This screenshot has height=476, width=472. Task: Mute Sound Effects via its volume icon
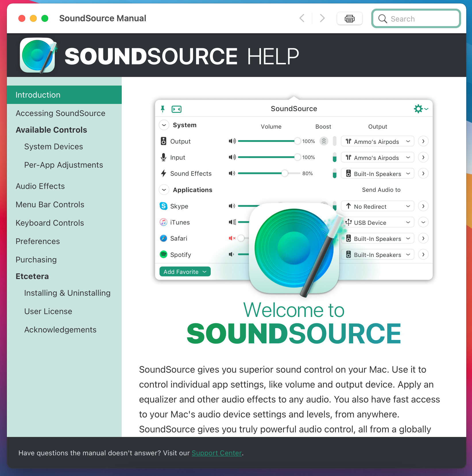click(232, 173)
